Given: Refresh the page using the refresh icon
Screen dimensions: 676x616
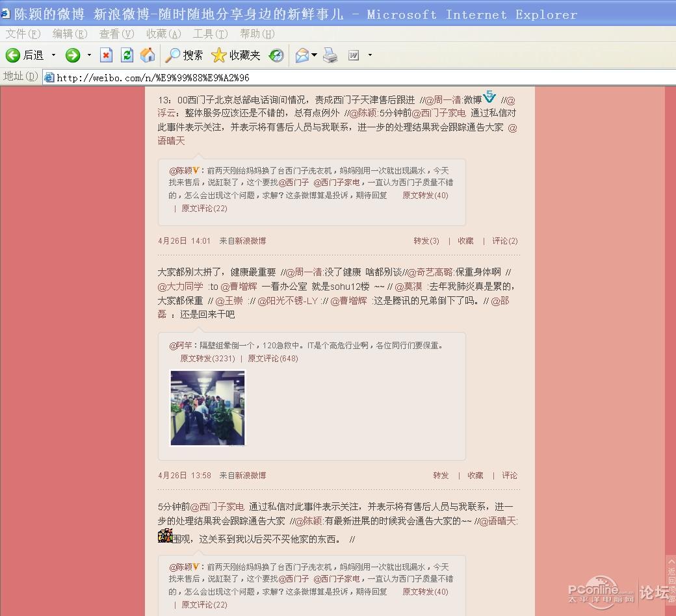Looking at the screenshot, I should point(127,55).
